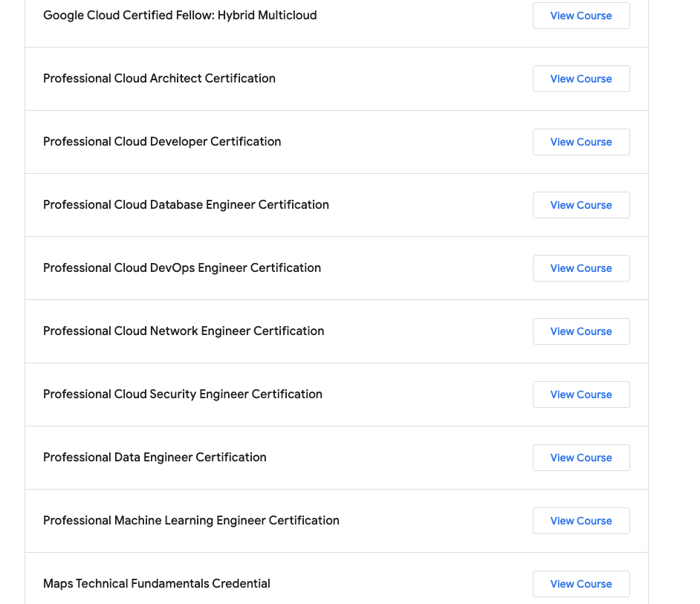Open View Course for Maps Technical Fundamentals Credential
Screen dimensions: 700x604
581,584
